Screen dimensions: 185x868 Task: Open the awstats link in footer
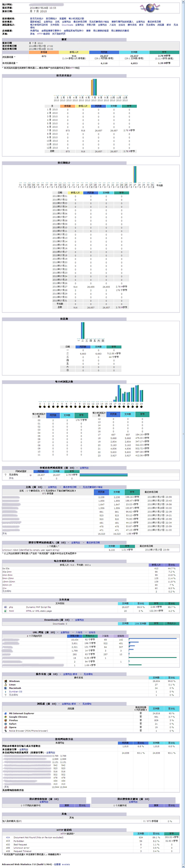tap(66, 864)
